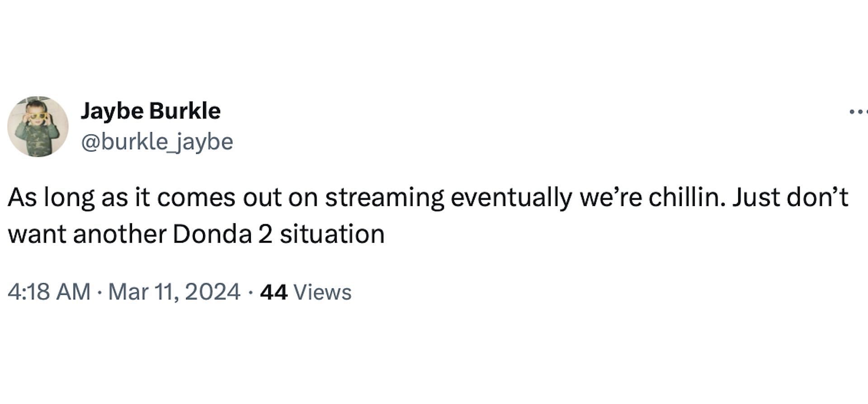Click the word "situation" ending the tweet

click(x=332, y=234)
